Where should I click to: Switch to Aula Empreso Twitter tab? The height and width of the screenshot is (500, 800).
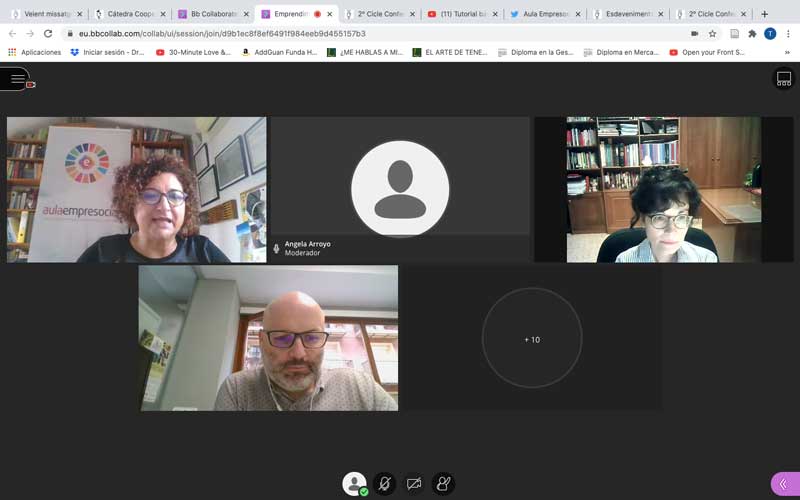click(x=545, y=14)
